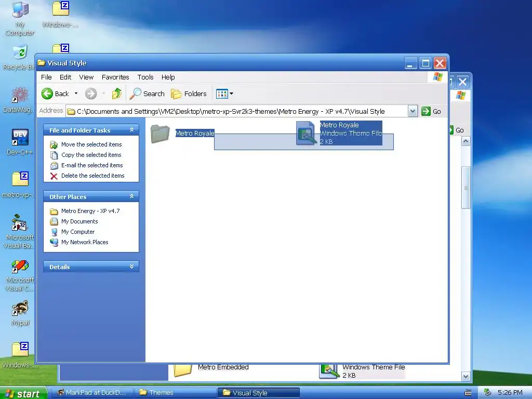This screenshot has width=532, height=399.
Task: Open My Computer from Other Places
Action: 78,232
